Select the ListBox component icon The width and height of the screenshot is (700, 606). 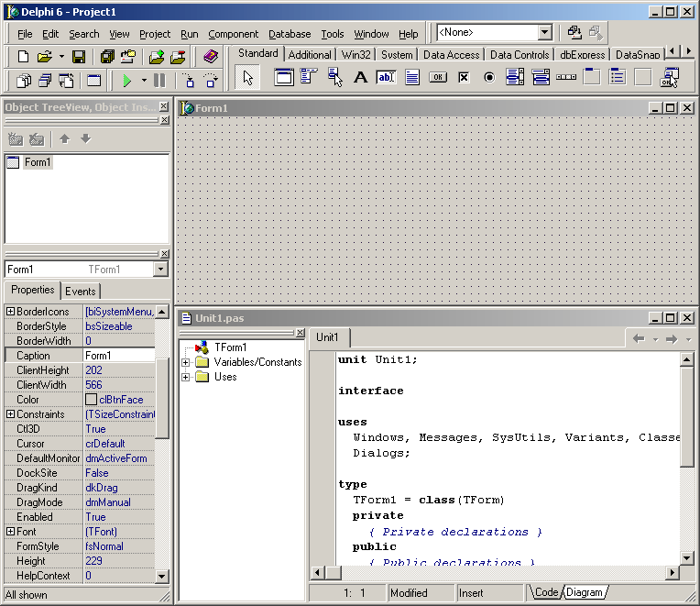point(515,77)
